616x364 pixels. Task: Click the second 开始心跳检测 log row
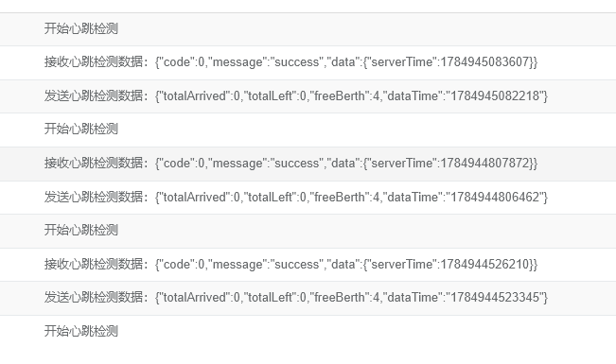(x=308, y=130)
